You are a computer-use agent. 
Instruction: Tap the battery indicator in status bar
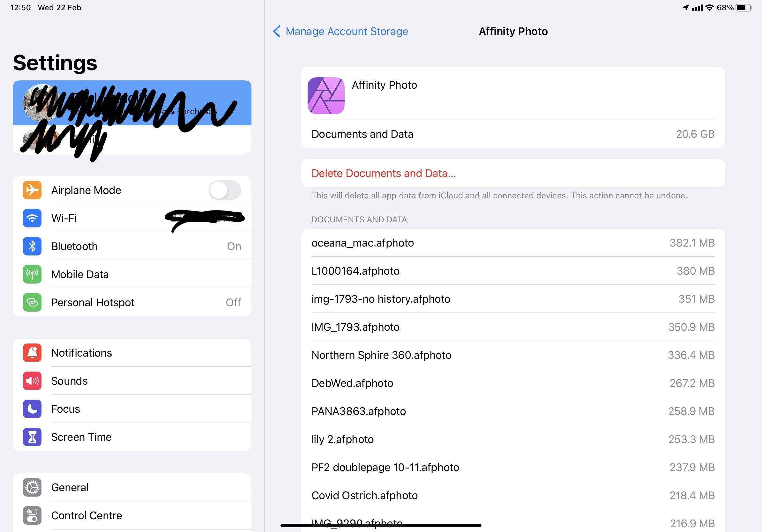[x=744, y=8]
